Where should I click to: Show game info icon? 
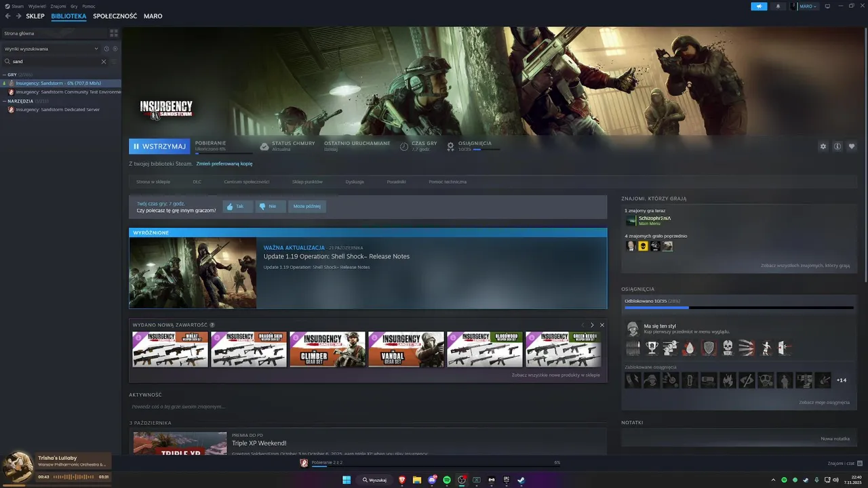(837, 146)
